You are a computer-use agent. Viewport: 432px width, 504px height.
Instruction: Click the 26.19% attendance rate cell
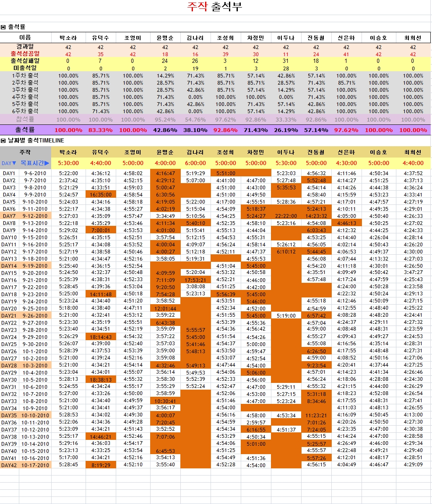[x=286, y=130]
